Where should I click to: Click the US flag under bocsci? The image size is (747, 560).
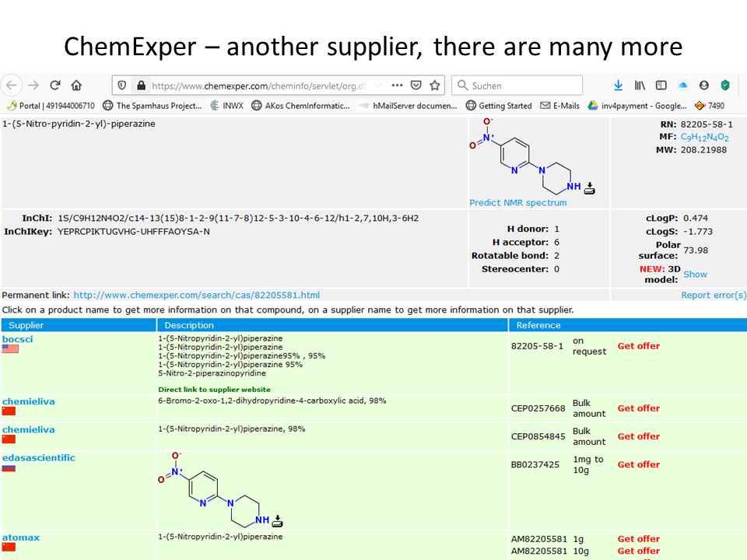coord(10,348)
